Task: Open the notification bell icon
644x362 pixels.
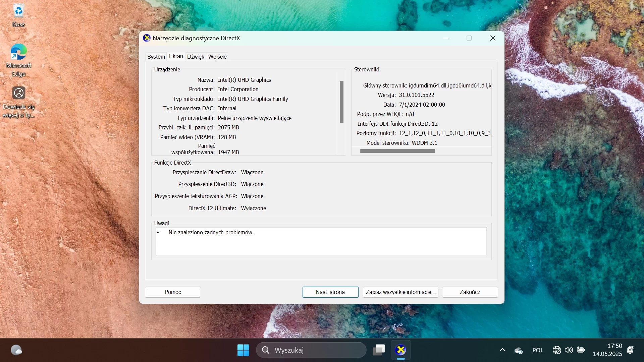Action: point(630,350)
